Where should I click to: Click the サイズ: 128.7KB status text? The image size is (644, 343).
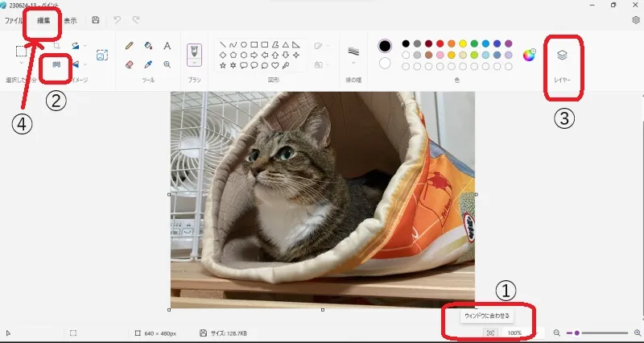click(x=229, y=333)
